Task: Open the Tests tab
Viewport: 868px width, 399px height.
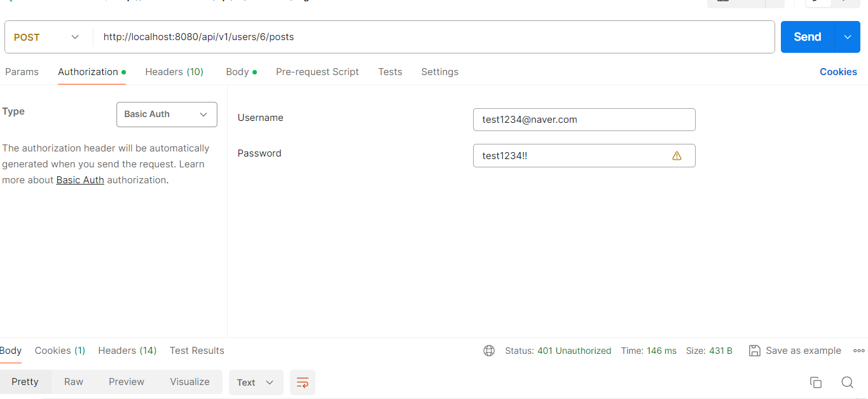Action: (x=390, y=72)
